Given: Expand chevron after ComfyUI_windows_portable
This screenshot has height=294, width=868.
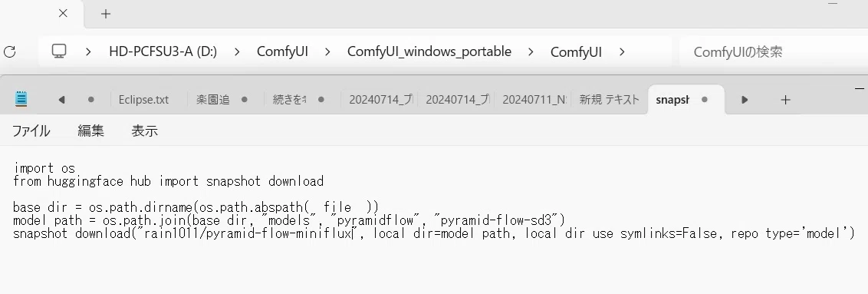Looking at the screenshot, I should click(x=531, y=52).
